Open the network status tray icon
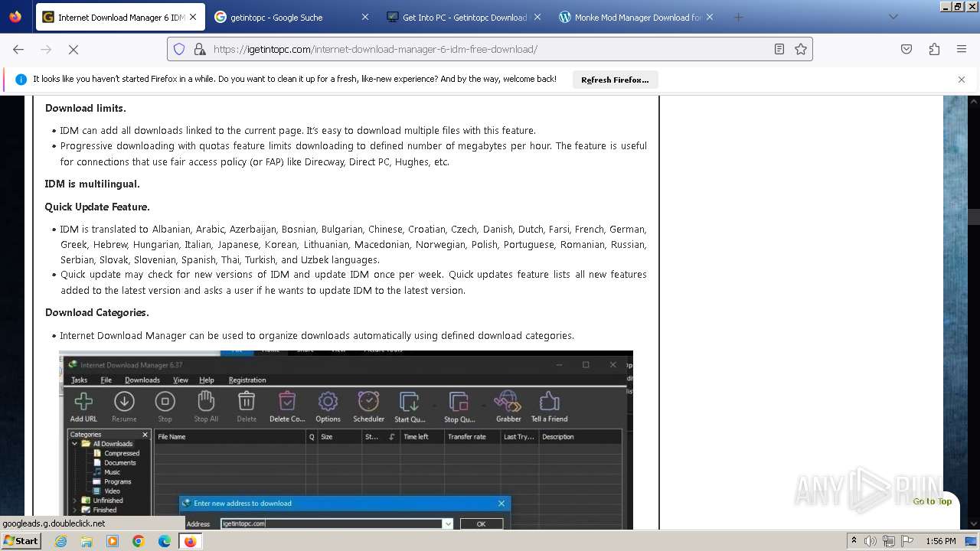The height and width of the screenshot is (551, 980). click(x=889, y=541)
